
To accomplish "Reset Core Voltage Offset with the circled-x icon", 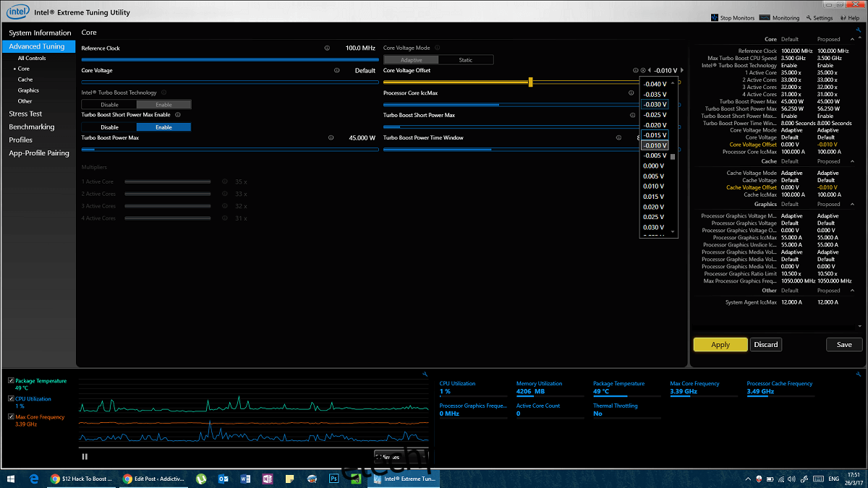I will [643, 70].
